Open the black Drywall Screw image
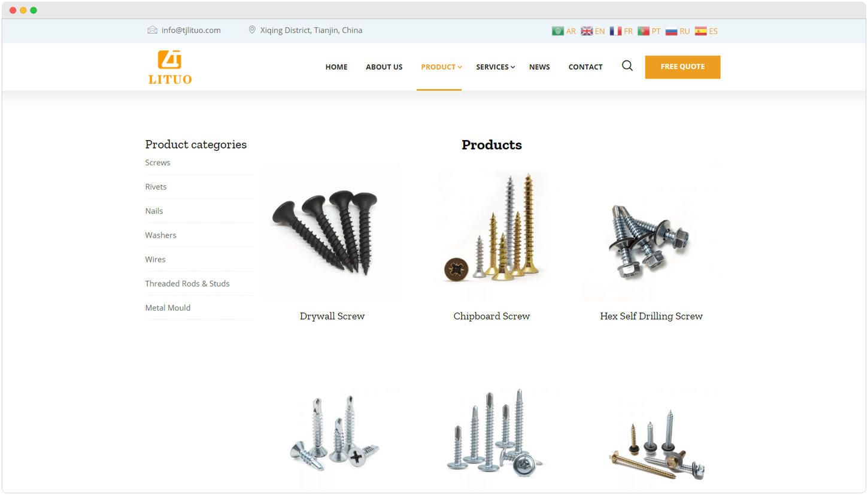This screenshot has height=495, width=868. click(x=332, y=232)
